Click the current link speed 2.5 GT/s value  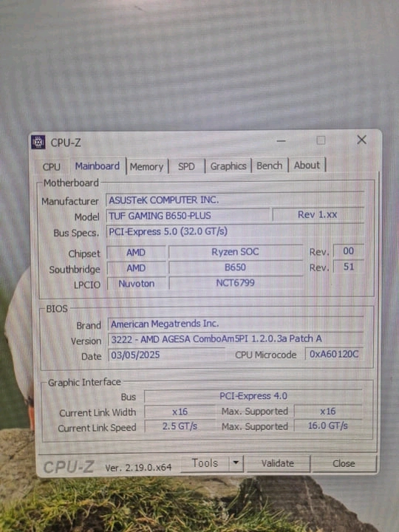pos(180,426)
